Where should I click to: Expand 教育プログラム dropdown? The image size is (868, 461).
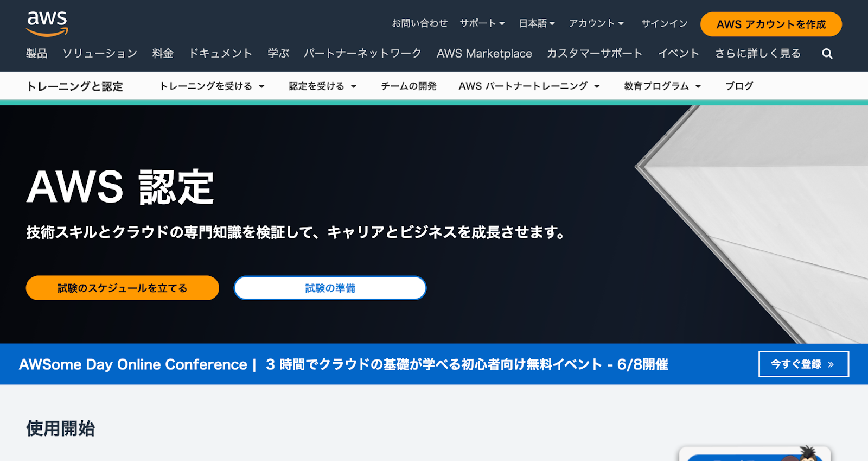point(662,86)
